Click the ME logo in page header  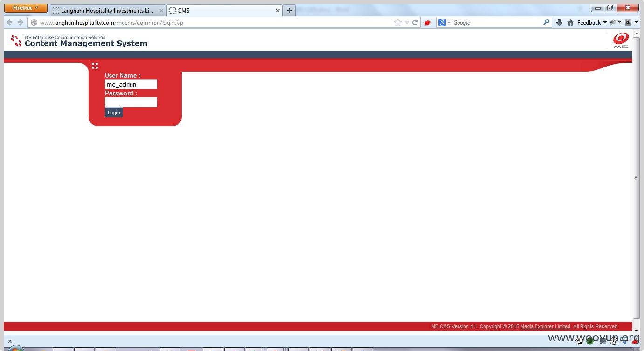click(x=621, y=40)
